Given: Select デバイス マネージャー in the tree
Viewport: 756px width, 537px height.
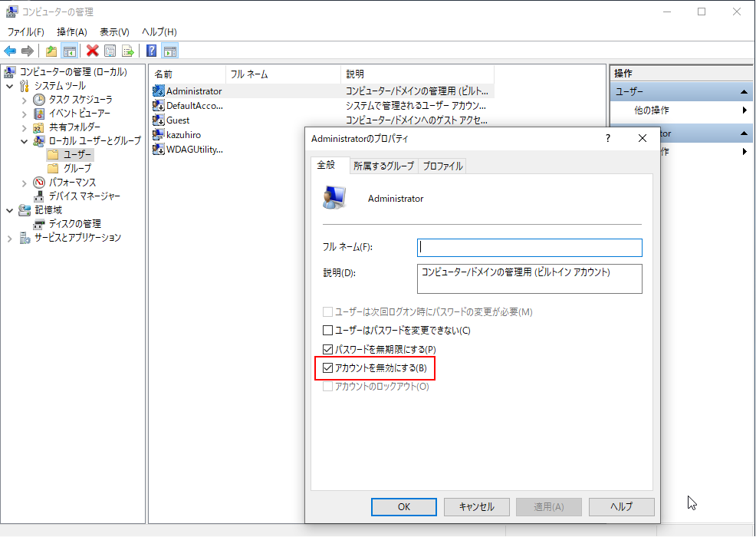Looking at the screenshot, I should coord(84,196).
